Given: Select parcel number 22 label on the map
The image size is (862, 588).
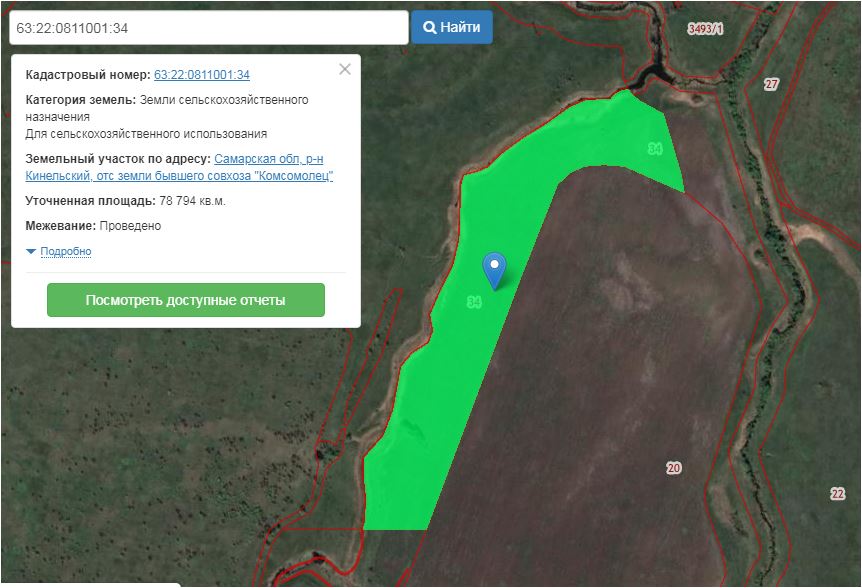Looking at the screenshot, I should pos(837,494).
